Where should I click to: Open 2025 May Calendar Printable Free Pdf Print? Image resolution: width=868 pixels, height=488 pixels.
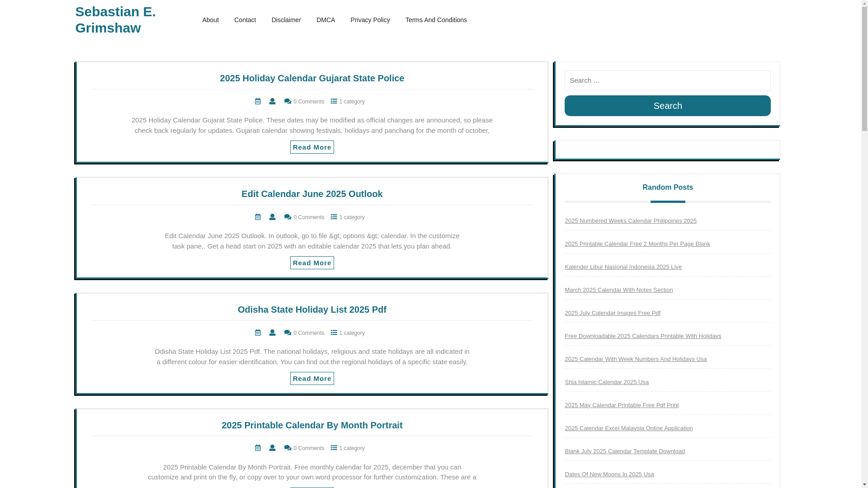click(x=621, y=405)
